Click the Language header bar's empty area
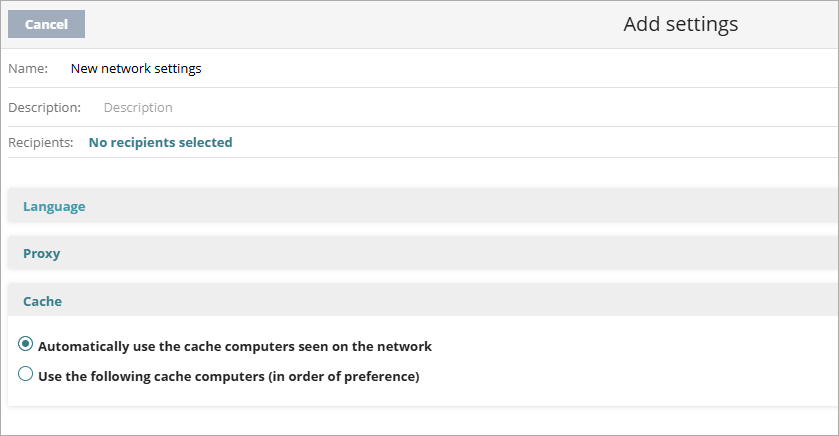 [x=450, y=206]
